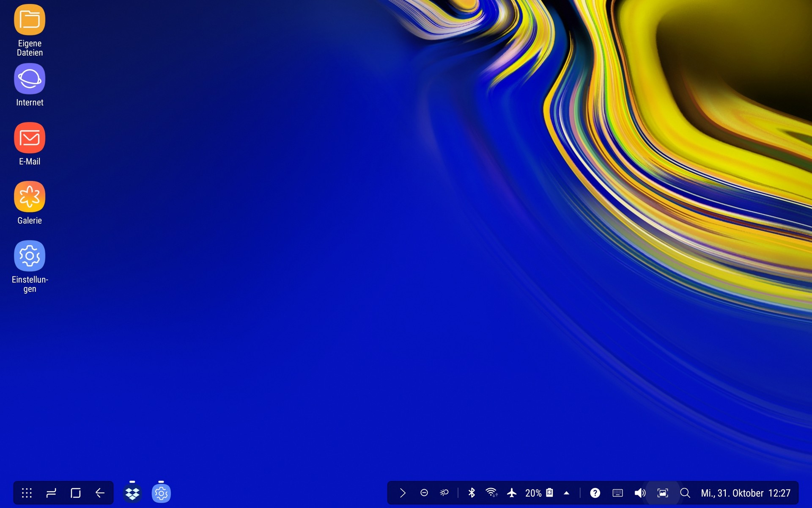Open the volume speaker control
Viewport: 812px width, 508px height.
tap(640, 493)
